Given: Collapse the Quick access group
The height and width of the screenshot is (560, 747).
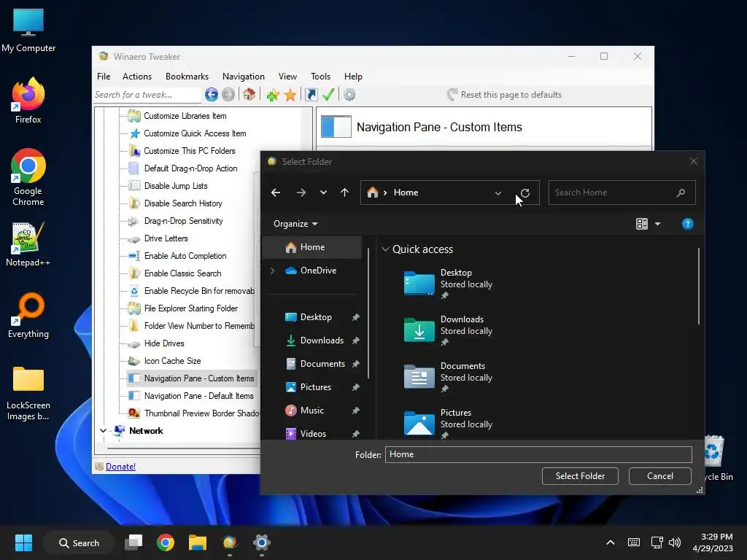Looking at the screenshot, I should pyautogui.click(x=385, y=249).
